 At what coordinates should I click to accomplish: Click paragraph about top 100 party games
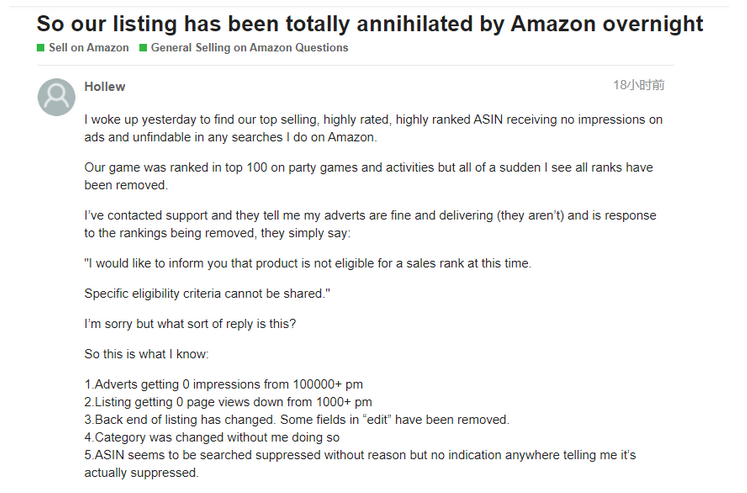coord(369,176)
